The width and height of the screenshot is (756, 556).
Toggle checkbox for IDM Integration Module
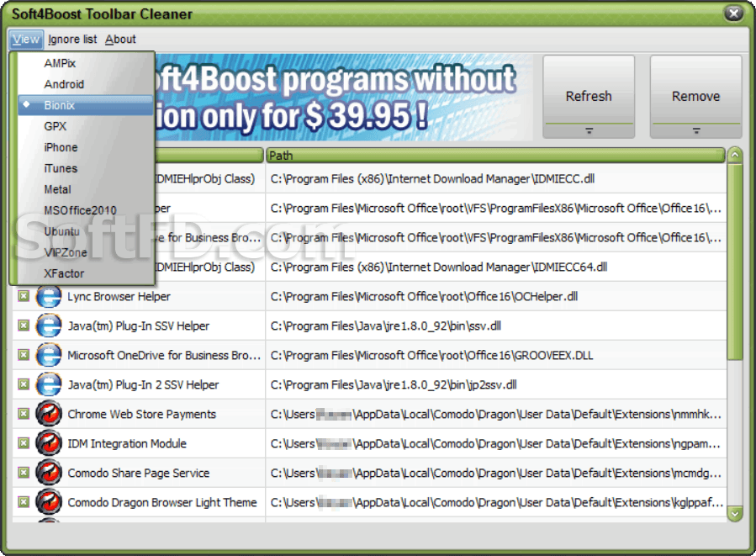(x=24, y=443)
